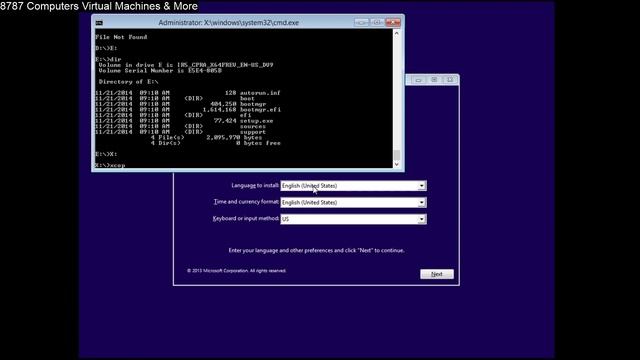Screen dimensions: 640x360
Task: Click the cmd scrollbar up arrow
Action: (396, 33)
